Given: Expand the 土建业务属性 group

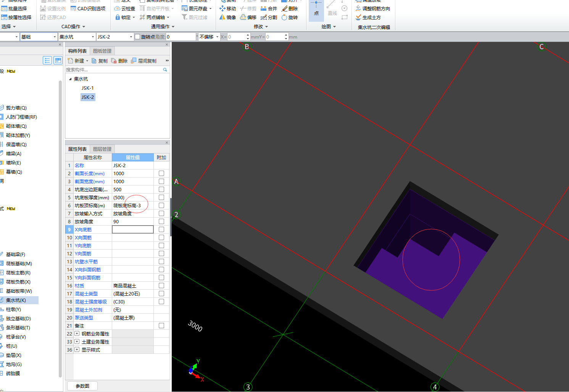Looking at the screenshot, I should pos(77,342).
